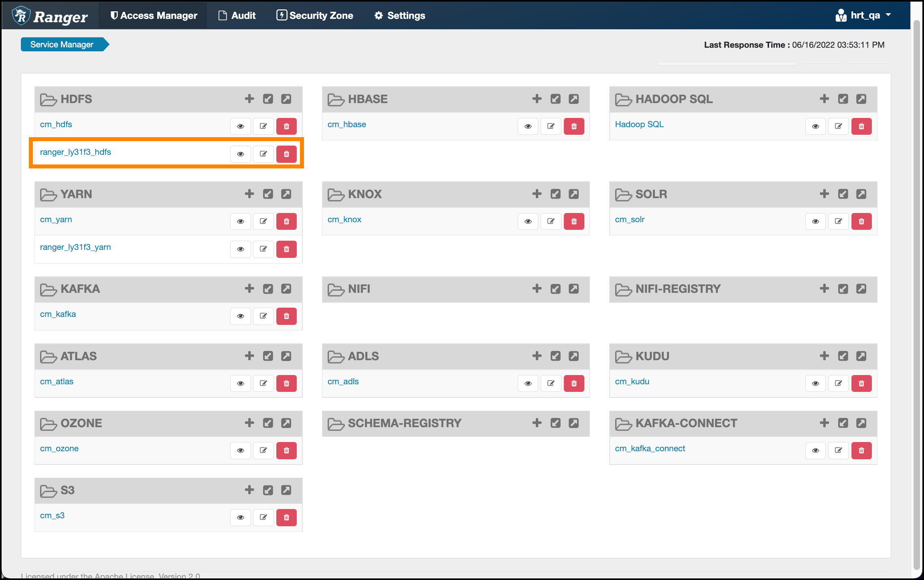Delete the cm_atlas service
This screenshot has width=924, height=580.
click(x=286, y=383)
